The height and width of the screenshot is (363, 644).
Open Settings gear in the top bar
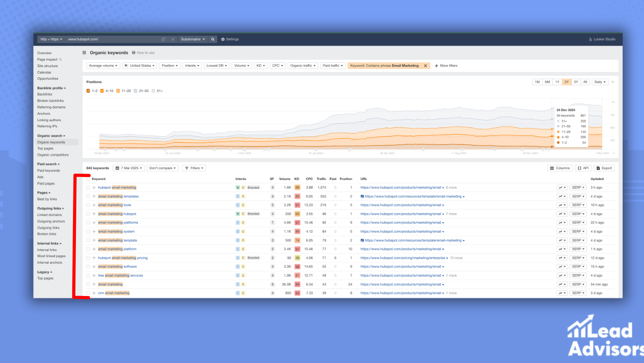(x=230, y=39)
